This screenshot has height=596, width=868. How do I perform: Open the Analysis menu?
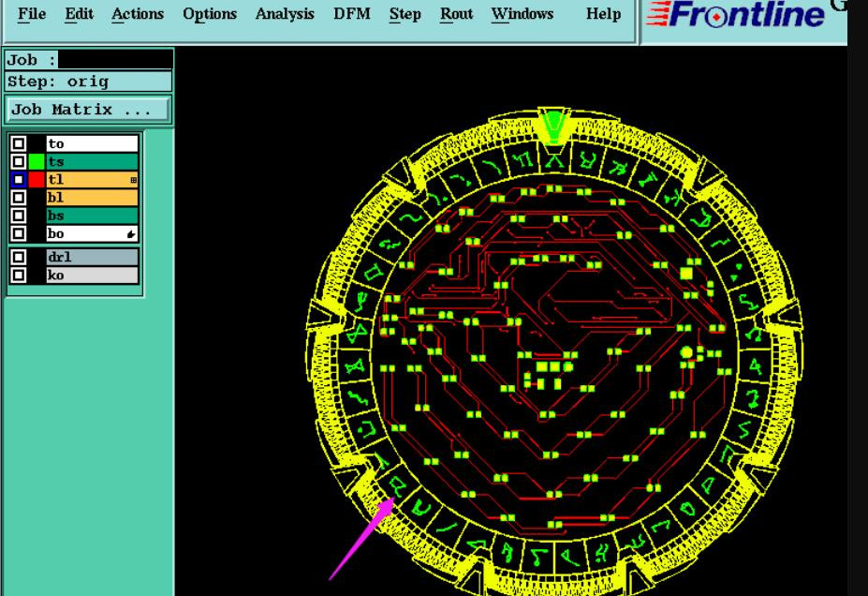point(285,14)
